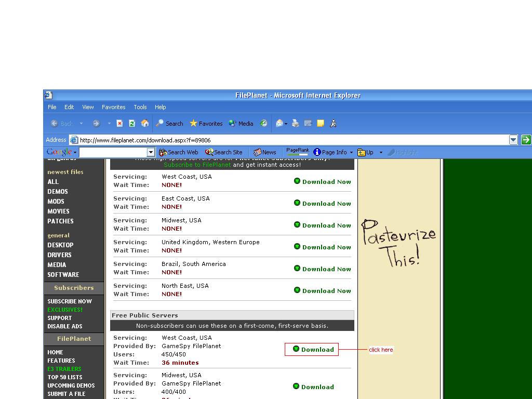Click the Mail toolbar icon

[279, 124]
